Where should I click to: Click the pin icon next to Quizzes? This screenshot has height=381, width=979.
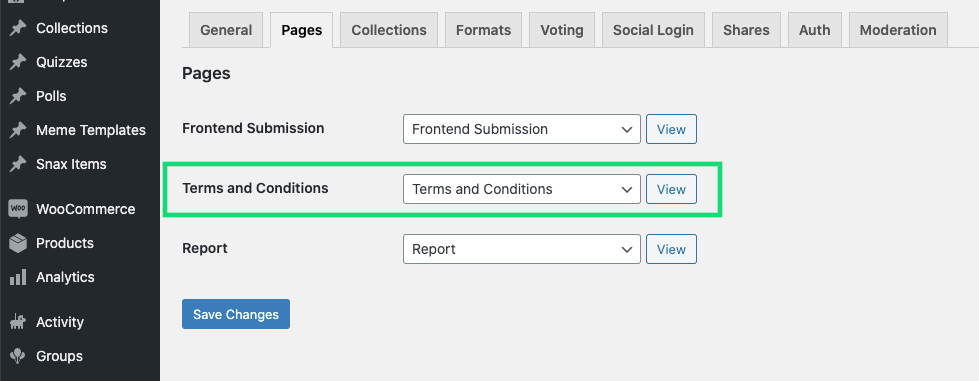point(18,62)
